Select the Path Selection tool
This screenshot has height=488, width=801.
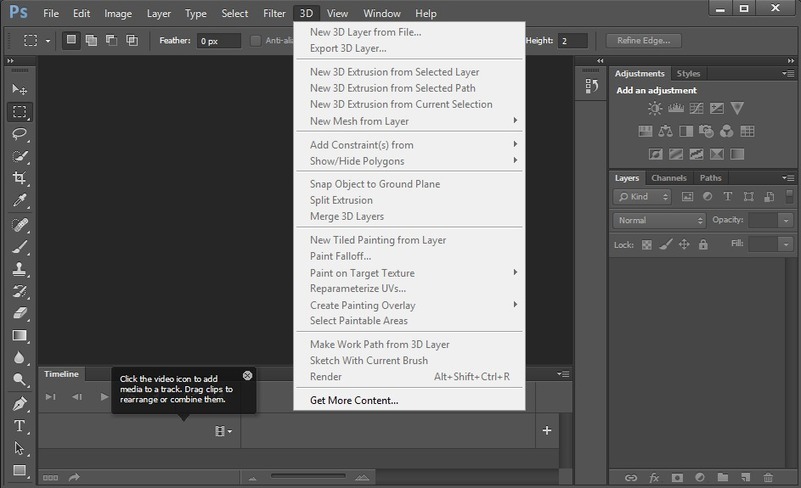point(19,448)
